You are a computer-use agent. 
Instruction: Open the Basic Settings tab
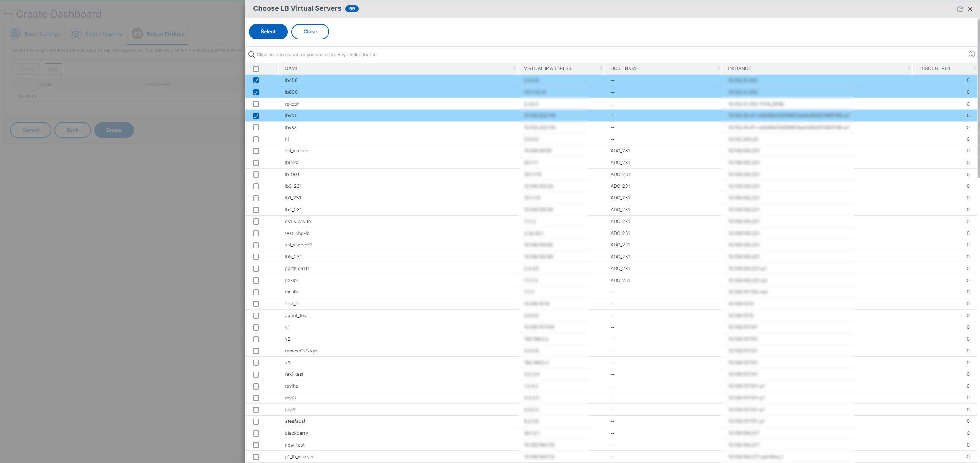tap(42, 34)
